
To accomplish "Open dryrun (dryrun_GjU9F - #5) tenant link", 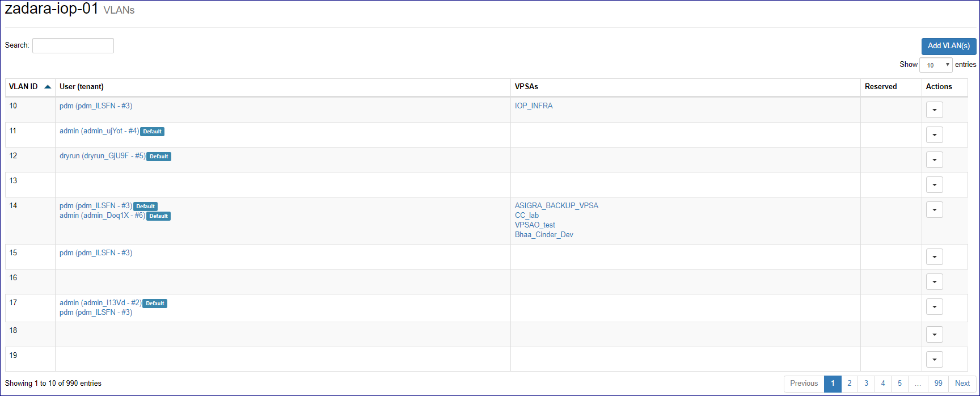I will (102, 156).
